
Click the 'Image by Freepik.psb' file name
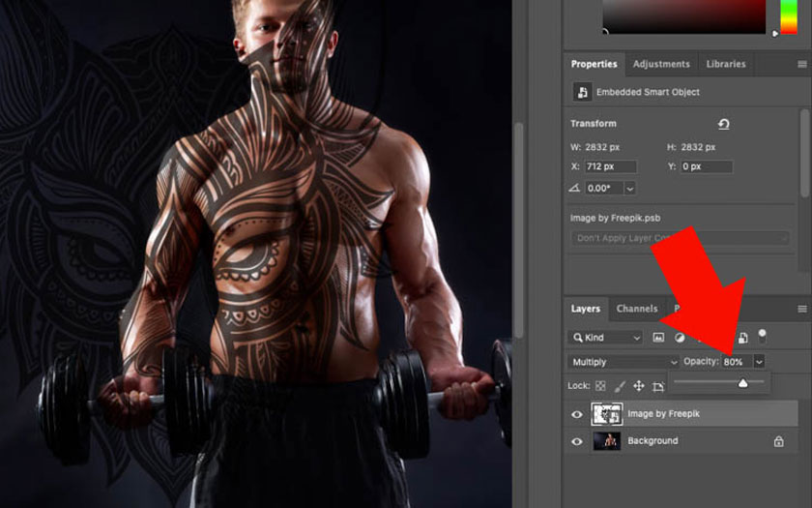615,218
